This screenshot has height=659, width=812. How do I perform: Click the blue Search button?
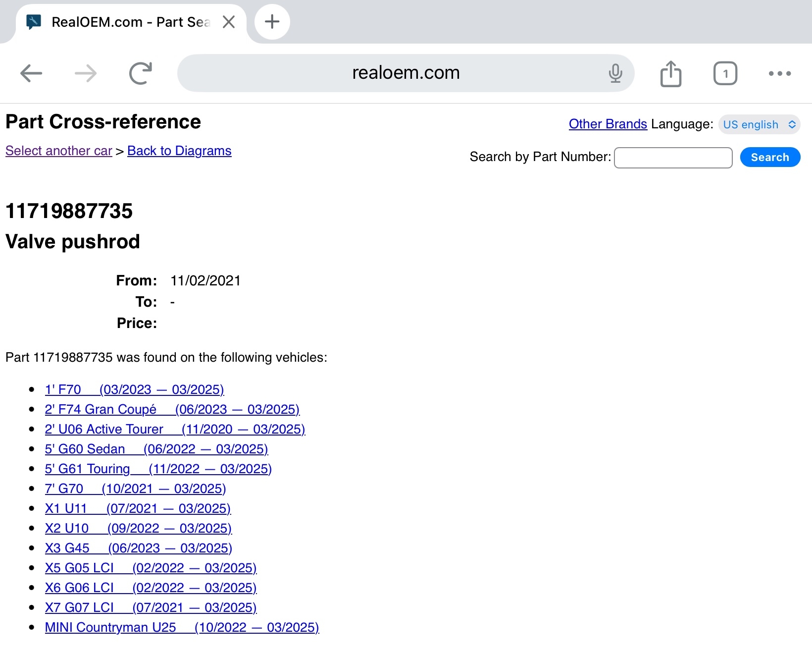(770, 157)
